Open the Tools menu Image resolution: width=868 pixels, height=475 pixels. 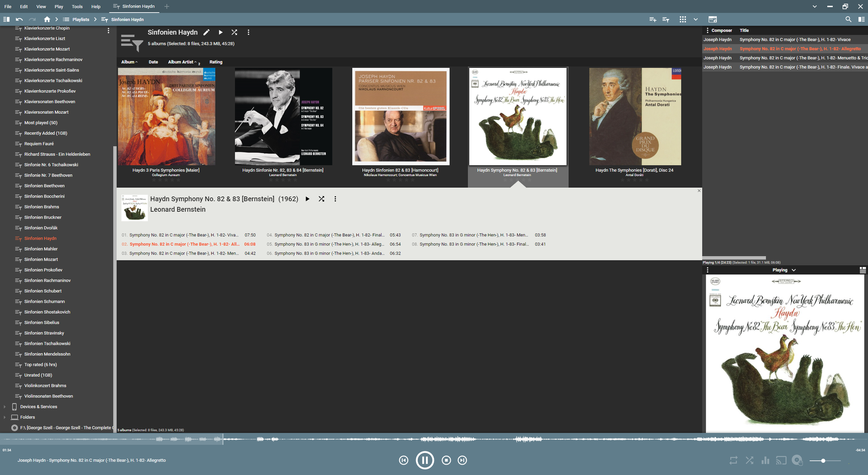(x=77, y=6)
